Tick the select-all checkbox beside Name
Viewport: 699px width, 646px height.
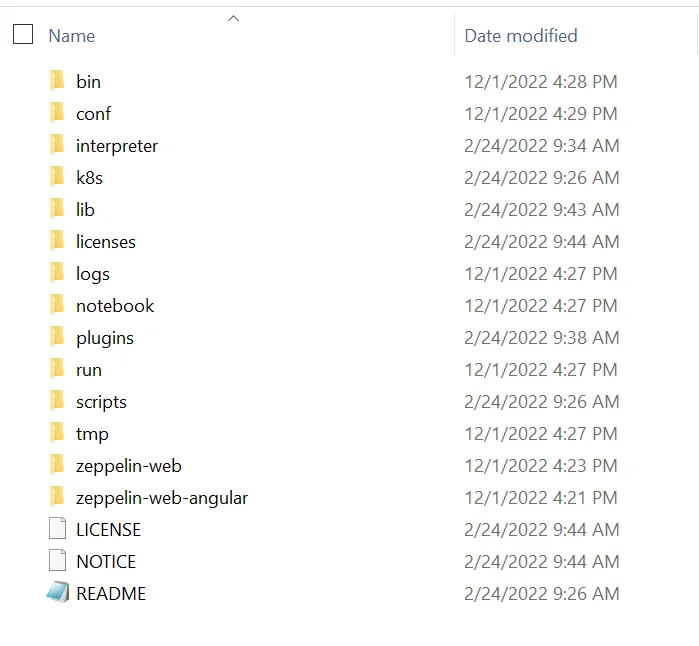coord(23,34)
